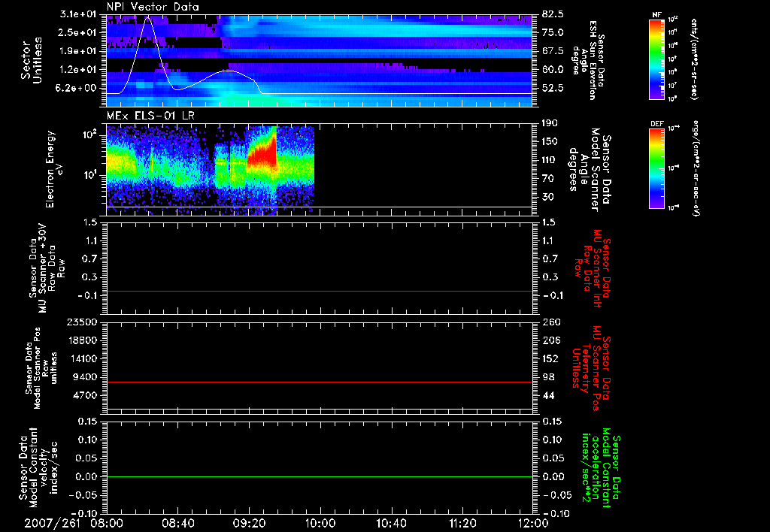This screenshot has height=532, width=770.
Task: Click the red MU Scanner raw data line
Action: pyautogui.click(x=319, y=291)
